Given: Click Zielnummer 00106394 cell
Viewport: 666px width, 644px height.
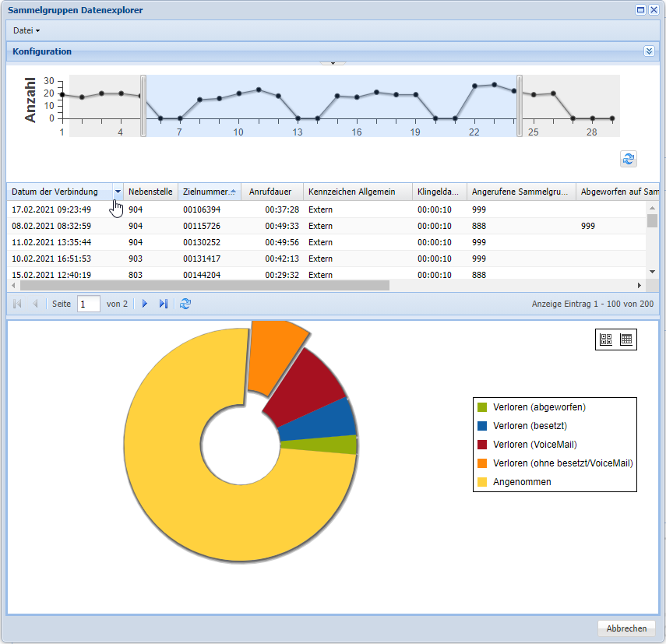Looking at the screenshot, I should click(x=202, y=209).
